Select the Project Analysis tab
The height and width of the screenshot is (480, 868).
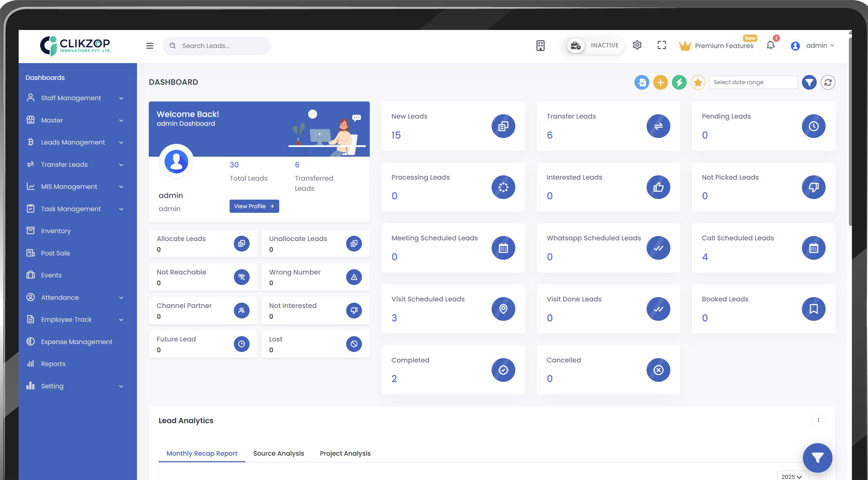coord(345,453)
